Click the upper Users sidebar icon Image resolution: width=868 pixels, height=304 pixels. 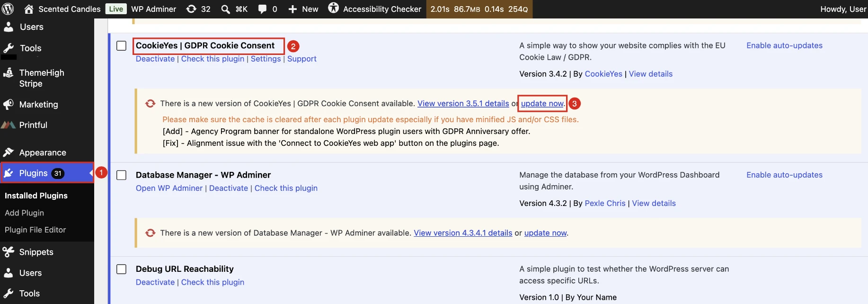[9, 27]
